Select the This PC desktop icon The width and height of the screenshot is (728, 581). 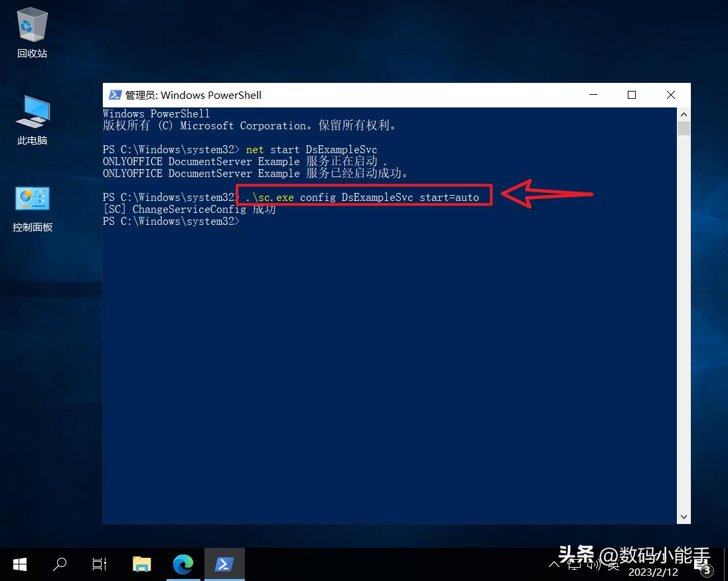click(32, 120)
